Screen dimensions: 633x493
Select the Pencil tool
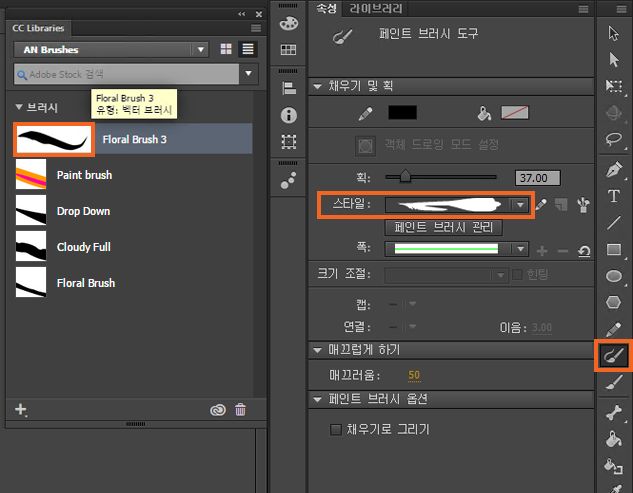pos(614,329)
